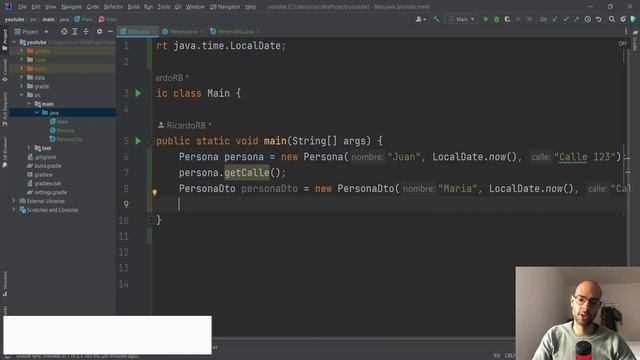Update project with the blue Git arrow
The image size is (640, 360).
[555, 19]
